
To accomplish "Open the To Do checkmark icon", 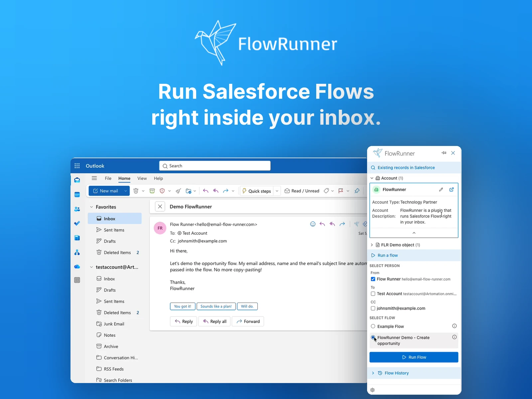I will (77, 223).
